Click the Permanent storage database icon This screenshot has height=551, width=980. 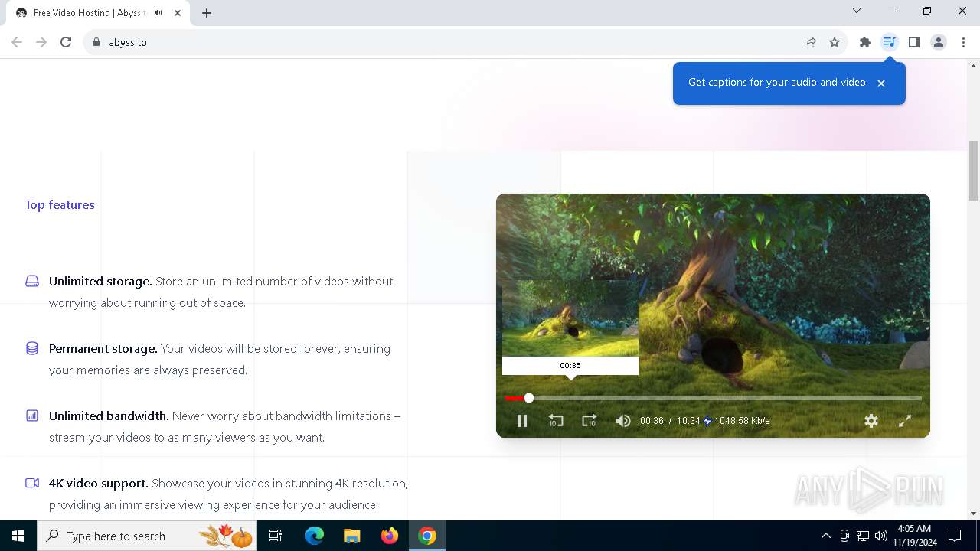[x=32, y=348]
